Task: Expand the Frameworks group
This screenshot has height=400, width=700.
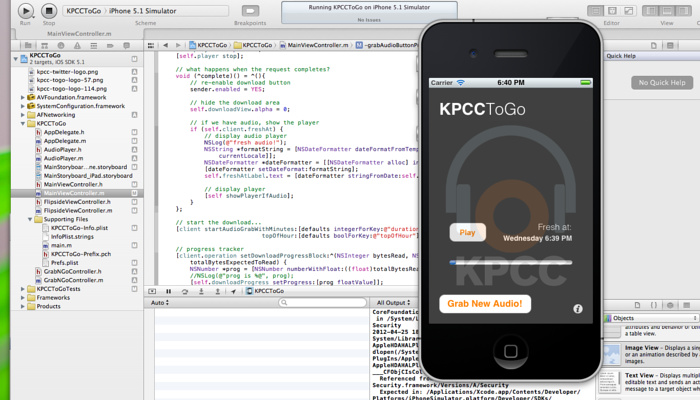Action: (x=23, y=298)
